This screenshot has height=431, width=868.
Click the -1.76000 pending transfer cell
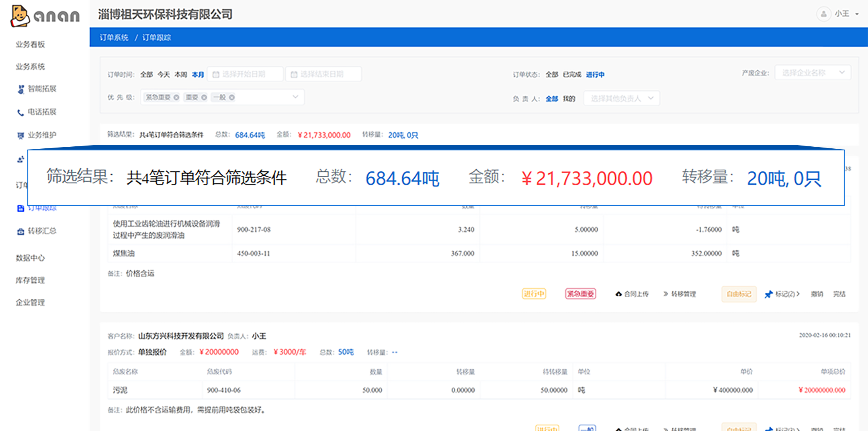[x=709, y=230]
